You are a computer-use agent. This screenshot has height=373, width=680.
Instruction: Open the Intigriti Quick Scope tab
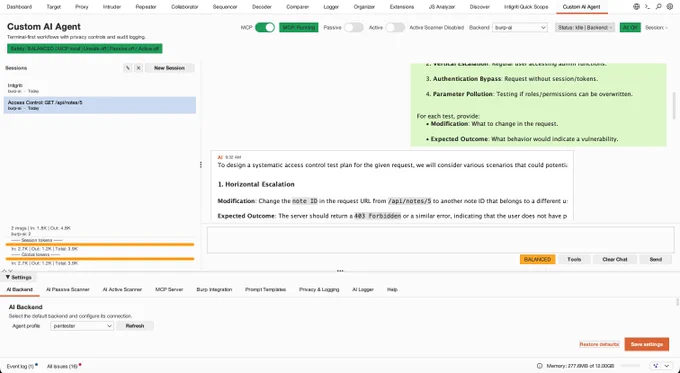pos(526,7)
